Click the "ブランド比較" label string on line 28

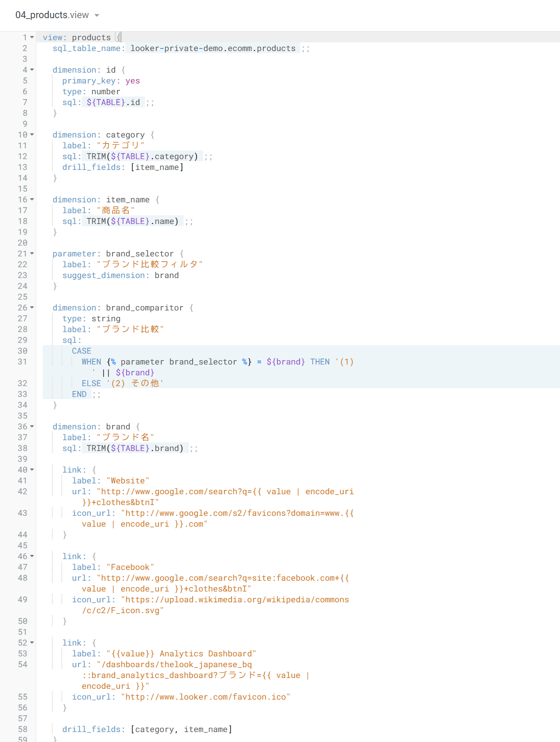pos(130,329)
